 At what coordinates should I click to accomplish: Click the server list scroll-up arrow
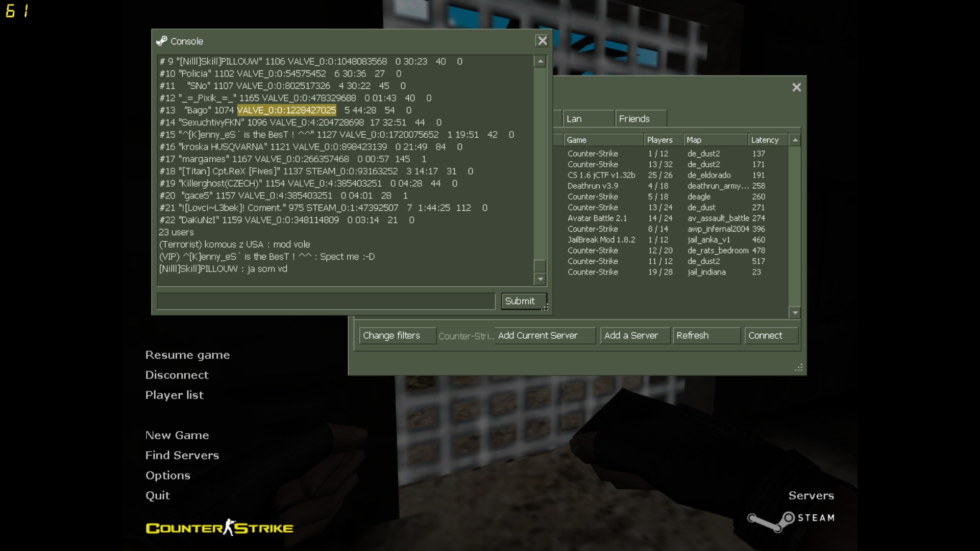pyautogui.click(x=795, y=140)
